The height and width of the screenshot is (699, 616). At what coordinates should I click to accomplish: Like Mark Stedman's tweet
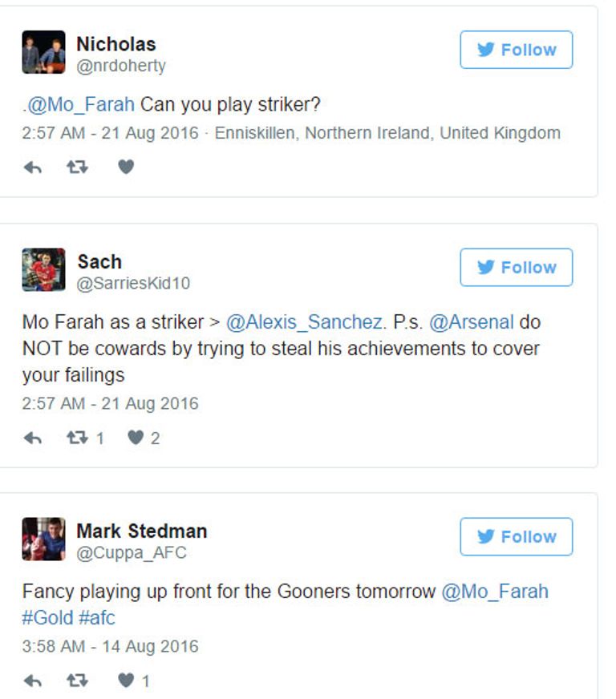127,681
